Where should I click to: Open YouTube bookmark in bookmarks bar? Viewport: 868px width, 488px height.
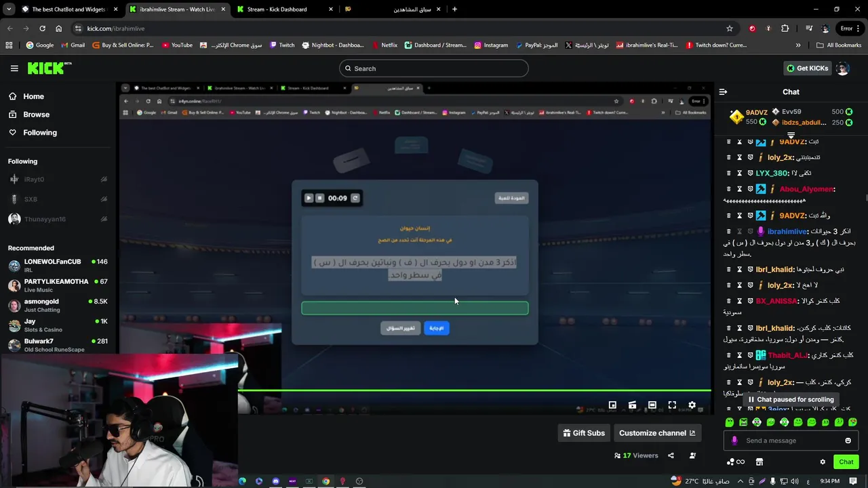coord(177,45)
